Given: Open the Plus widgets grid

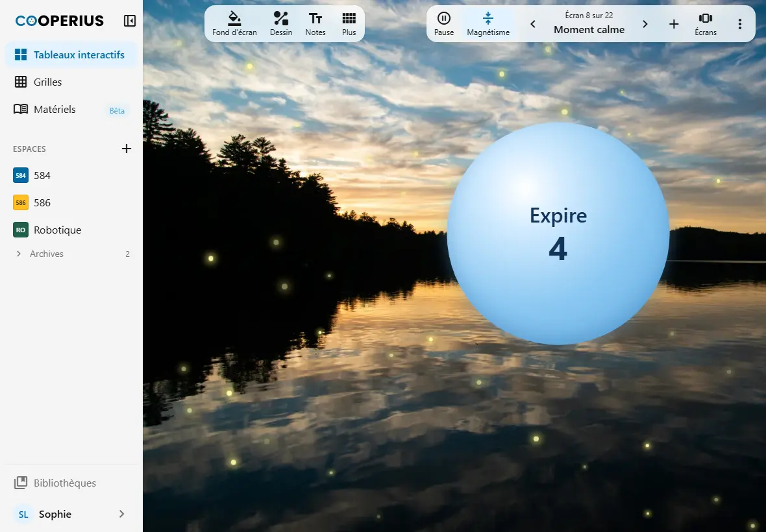Looking at the screenshot, I should (x=349, y=24).
